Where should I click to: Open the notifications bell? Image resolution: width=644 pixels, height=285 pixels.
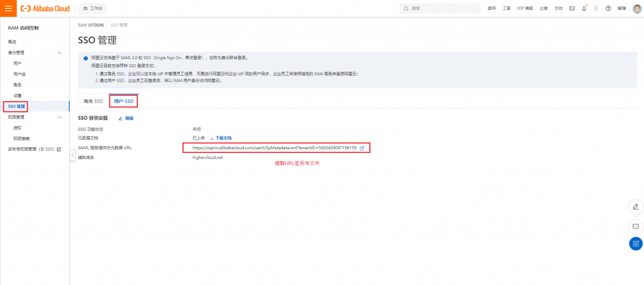point(584,8)
